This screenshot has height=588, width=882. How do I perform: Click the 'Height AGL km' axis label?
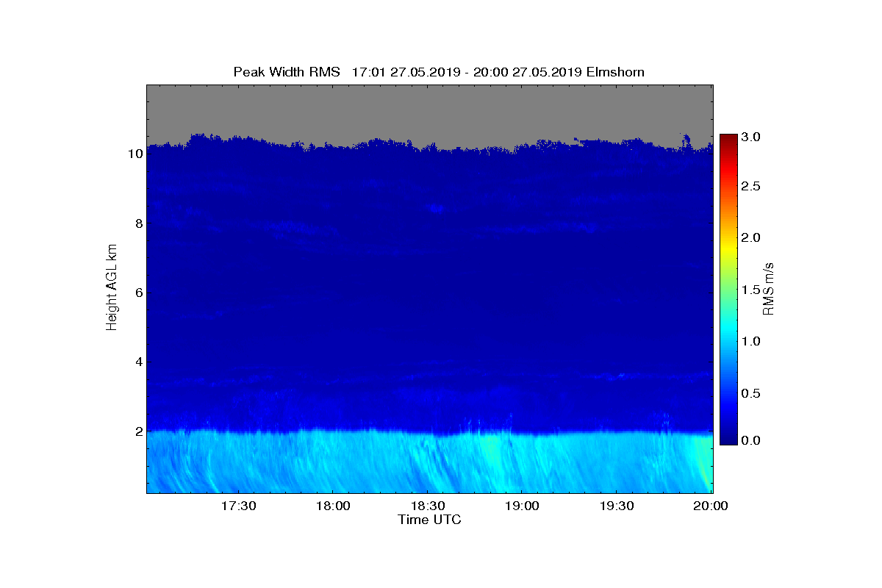click(x=112, y=288)
